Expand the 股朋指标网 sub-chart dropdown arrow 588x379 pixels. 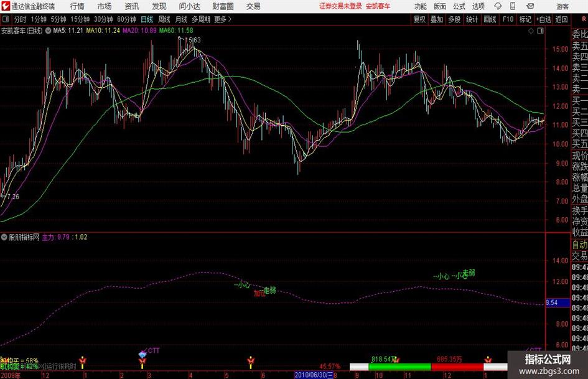(4, 237)
